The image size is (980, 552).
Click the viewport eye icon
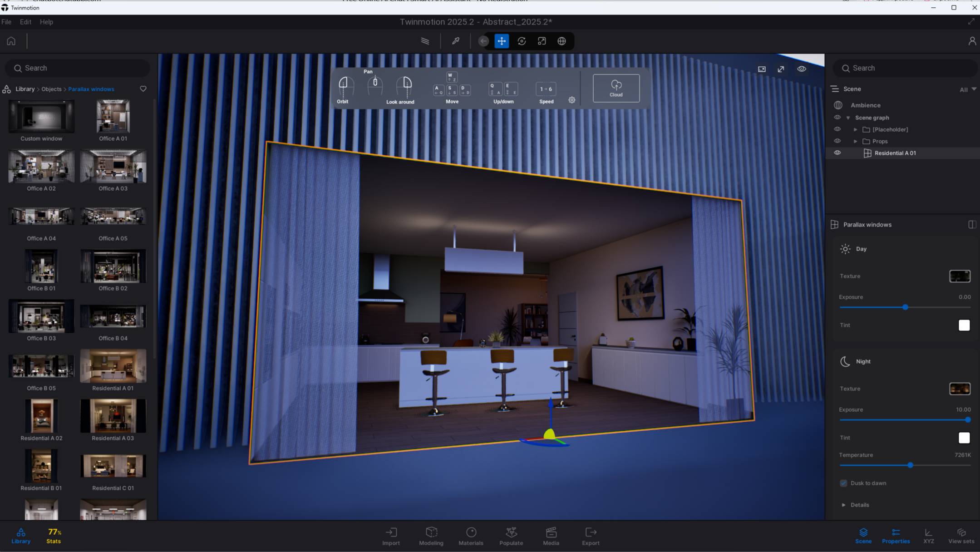(x=802, y=69)
